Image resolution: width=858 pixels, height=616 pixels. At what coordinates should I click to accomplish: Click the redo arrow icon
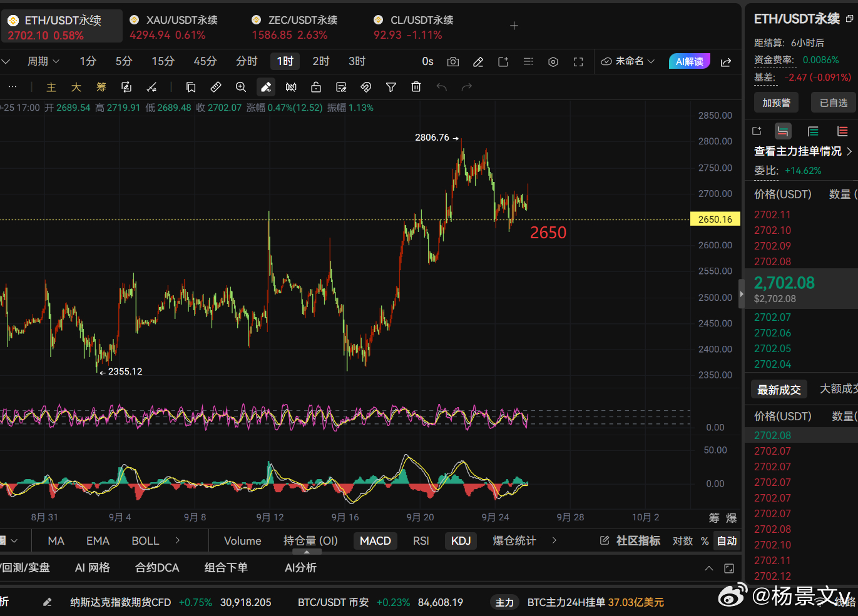[466, 87]
